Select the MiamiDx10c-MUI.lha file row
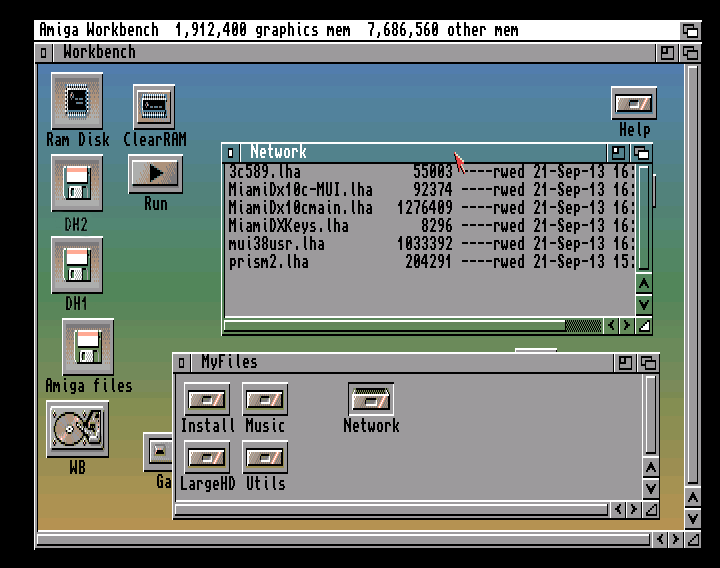This screenshot has width=720, height=568. 431,190
